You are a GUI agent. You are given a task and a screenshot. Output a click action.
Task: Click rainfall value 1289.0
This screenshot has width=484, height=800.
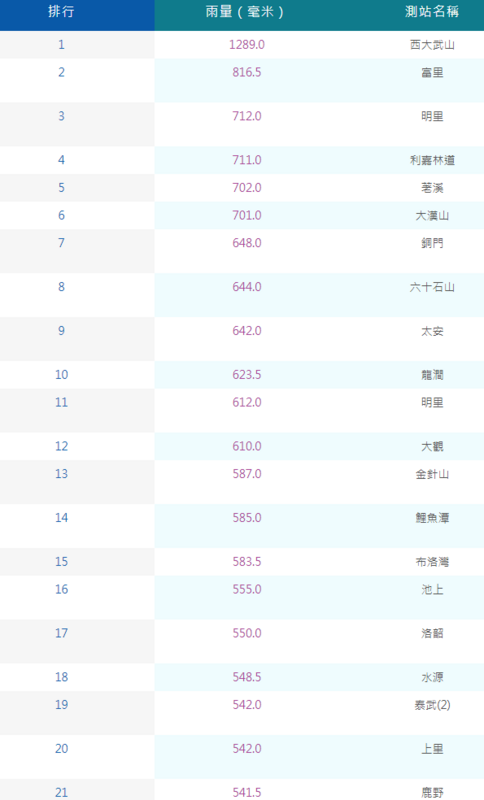(247, 45)
